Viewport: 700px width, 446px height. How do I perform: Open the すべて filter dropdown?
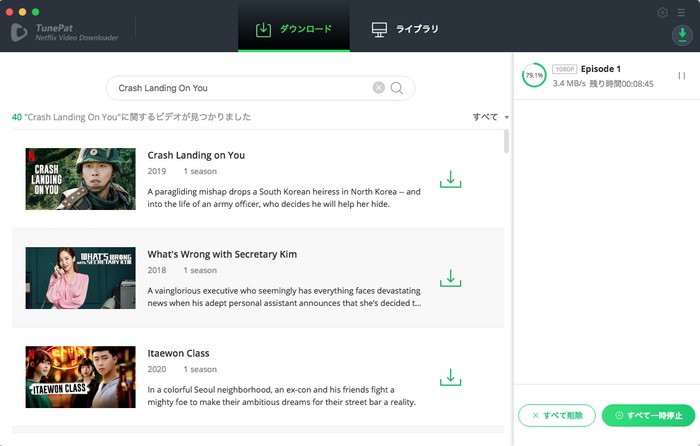491,117
